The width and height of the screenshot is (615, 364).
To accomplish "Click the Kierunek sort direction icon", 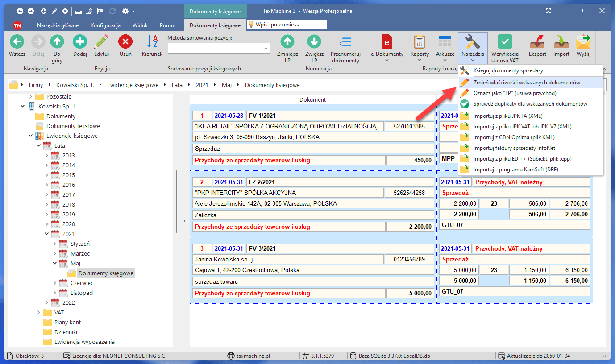I will [152, 42].
